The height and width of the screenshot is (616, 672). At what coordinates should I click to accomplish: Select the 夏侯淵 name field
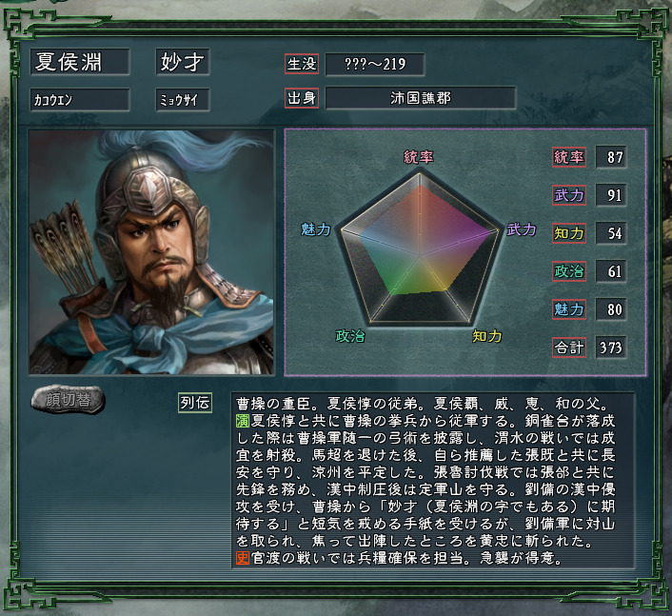(x=80, y=62)
